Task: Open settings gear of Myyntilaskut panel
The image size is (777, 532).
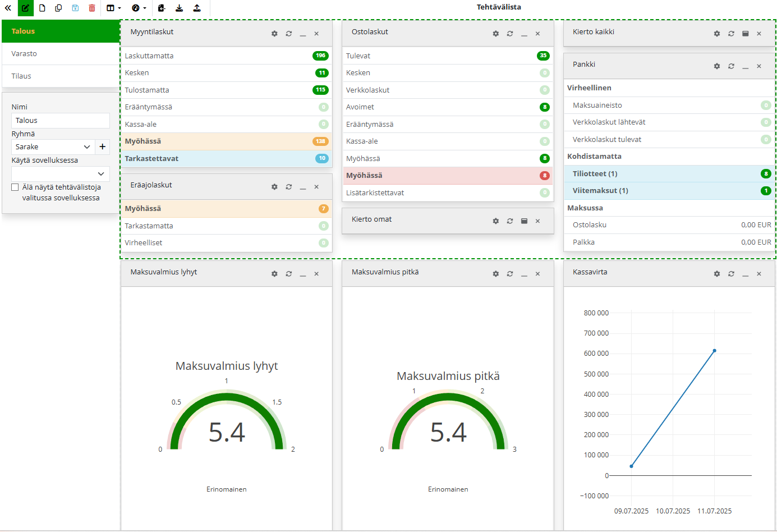Action: pyautogui.click(x=274, y=34)
